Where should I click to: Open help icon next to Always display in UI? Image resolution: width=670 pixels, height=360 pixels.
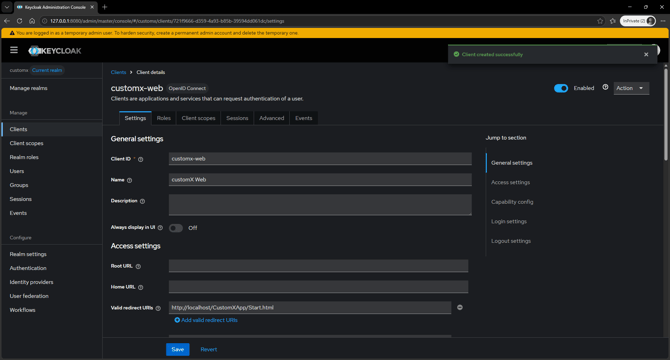160,228
